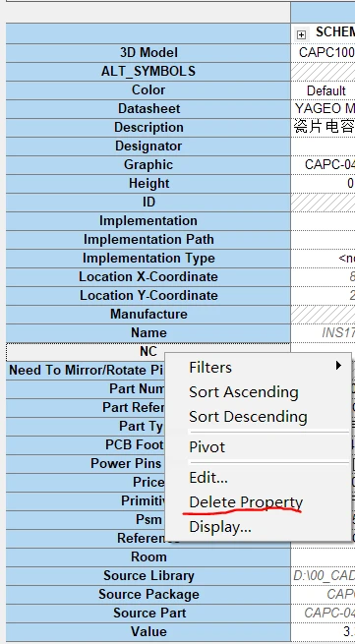Select the Implementation Type row header
Screen dimensions: 355x644
pos(148,259)
